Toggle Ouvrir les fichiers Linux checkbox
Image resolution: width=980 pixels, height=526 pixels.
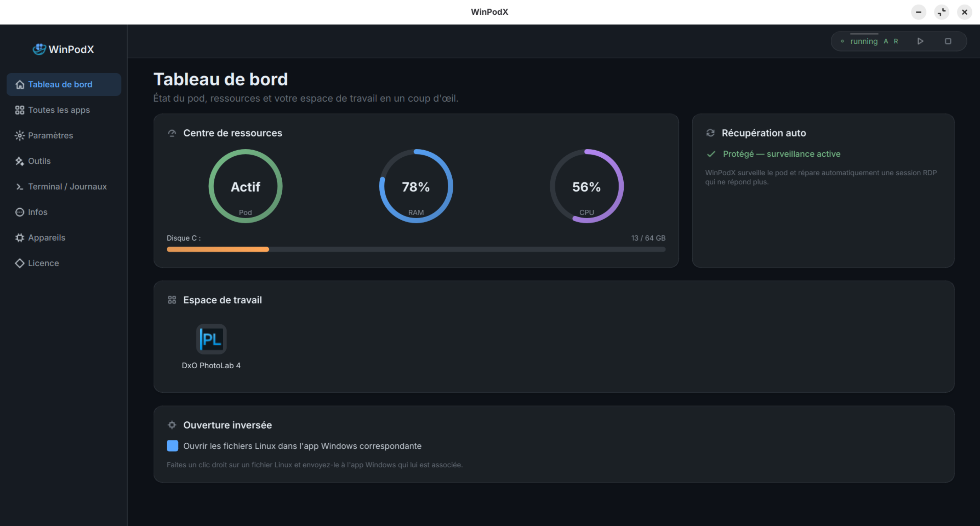coord(172,446)
